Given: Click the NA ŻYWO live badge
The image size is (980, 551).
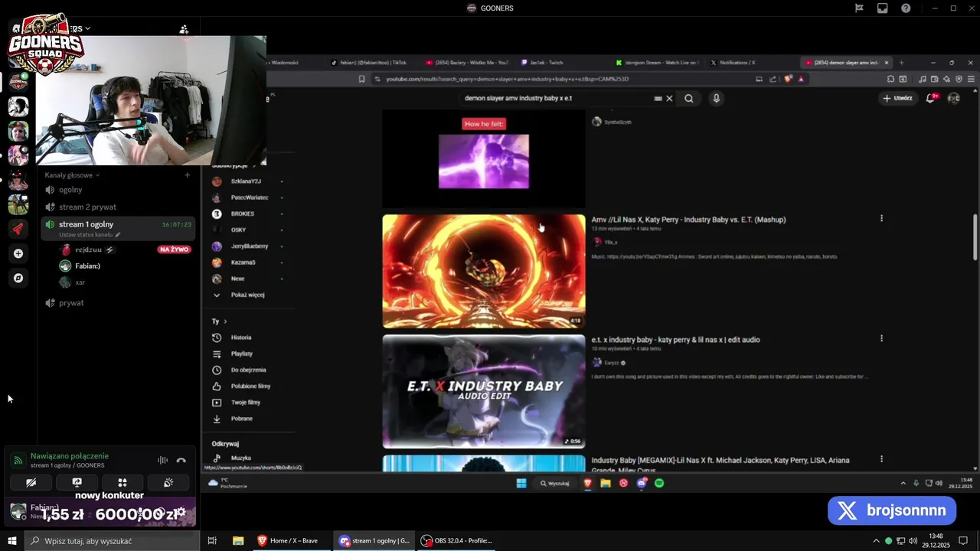Looking at the screenshot, I should [175, 249].
